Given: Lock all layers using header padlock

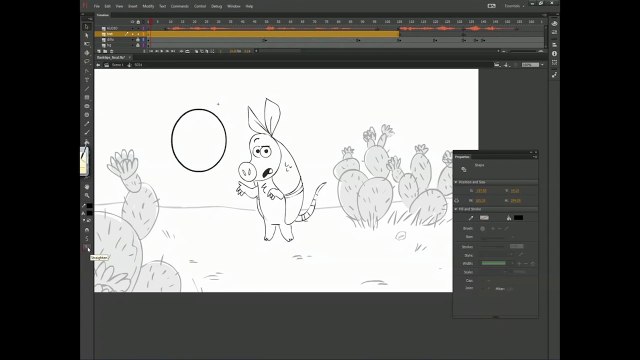Looking at the screenshot, I should click(138, 22).
